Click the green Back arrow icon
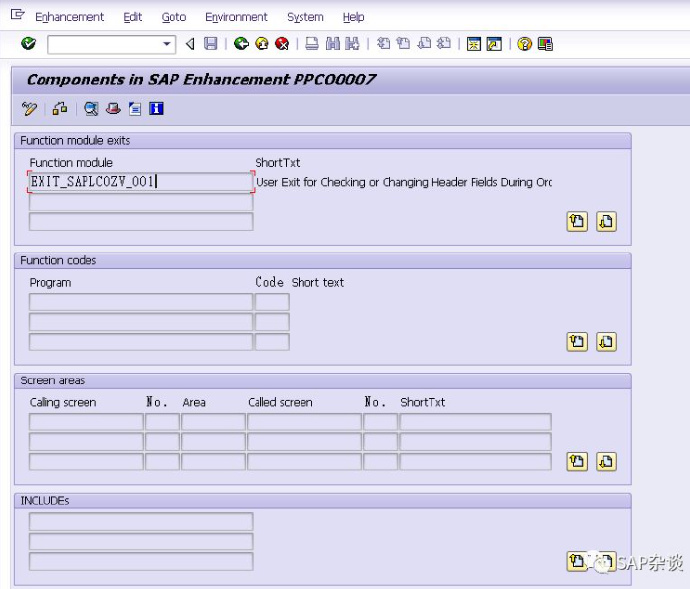This screenshot has height=589, width=690. pyautogui.click(x=241, y=44)
